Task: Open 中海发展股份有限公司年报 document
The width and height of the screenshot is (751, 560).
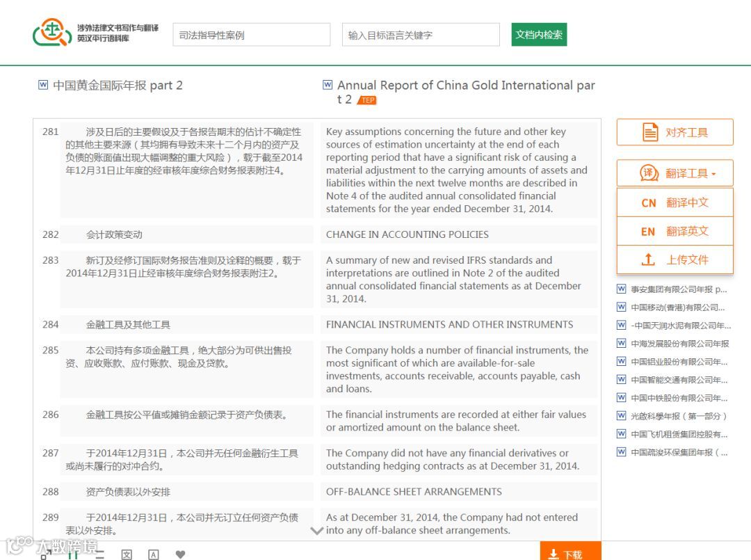Action: coord(679,344)
